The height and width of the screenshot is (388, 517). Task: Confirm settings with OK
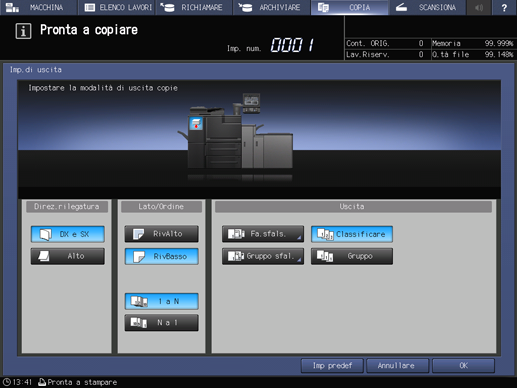(x=463, y=366)
